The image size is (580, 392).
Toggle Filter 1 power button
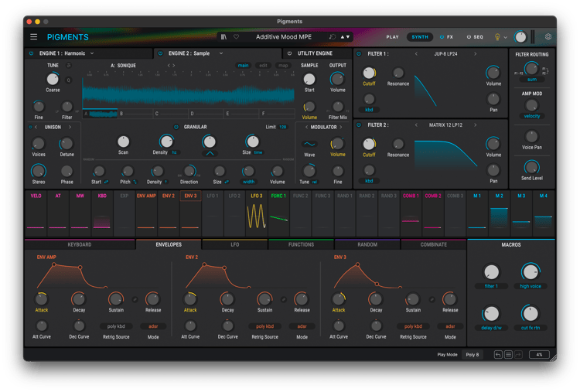(x=359, y=54)
